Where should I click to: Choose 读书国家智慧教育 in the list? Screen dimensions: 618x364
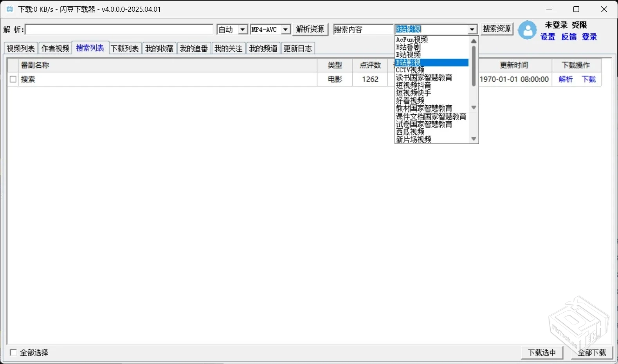[424, 78]
